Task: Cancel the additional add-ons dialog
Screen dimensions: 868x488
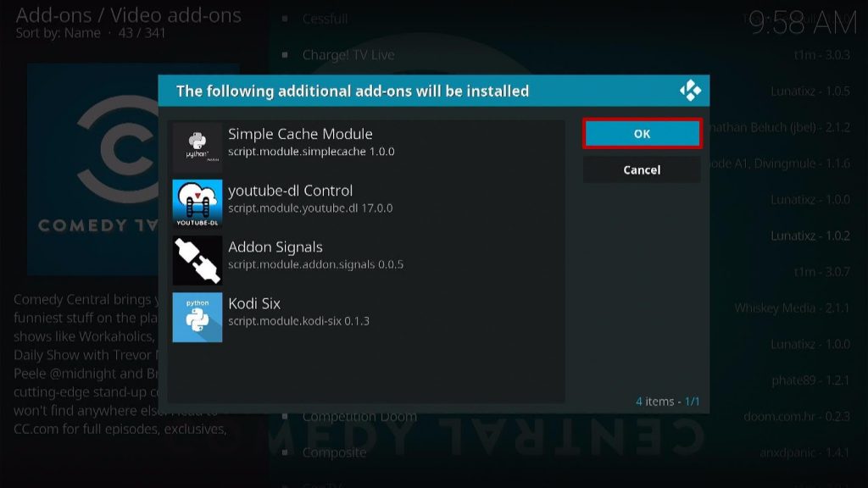Action: point(643,169)
